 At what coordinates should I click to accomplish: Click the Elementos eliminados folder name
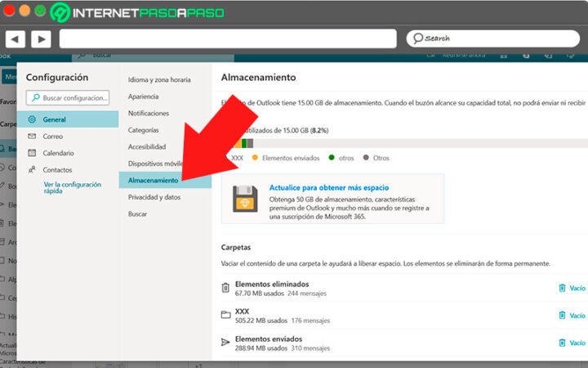point(272,285)
